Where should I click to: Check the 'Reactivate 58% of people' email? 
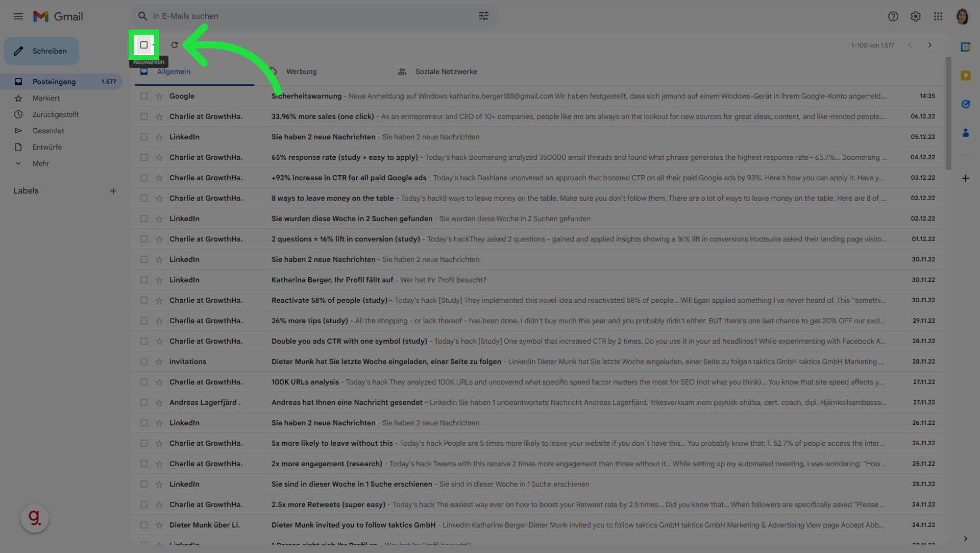coord(144,300)
